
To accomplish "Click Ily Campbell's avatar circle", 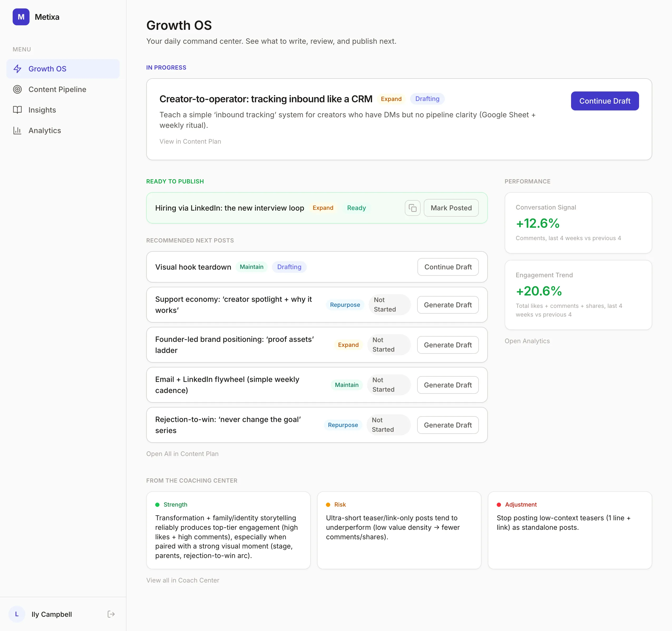I will click(x=17, y=614).
